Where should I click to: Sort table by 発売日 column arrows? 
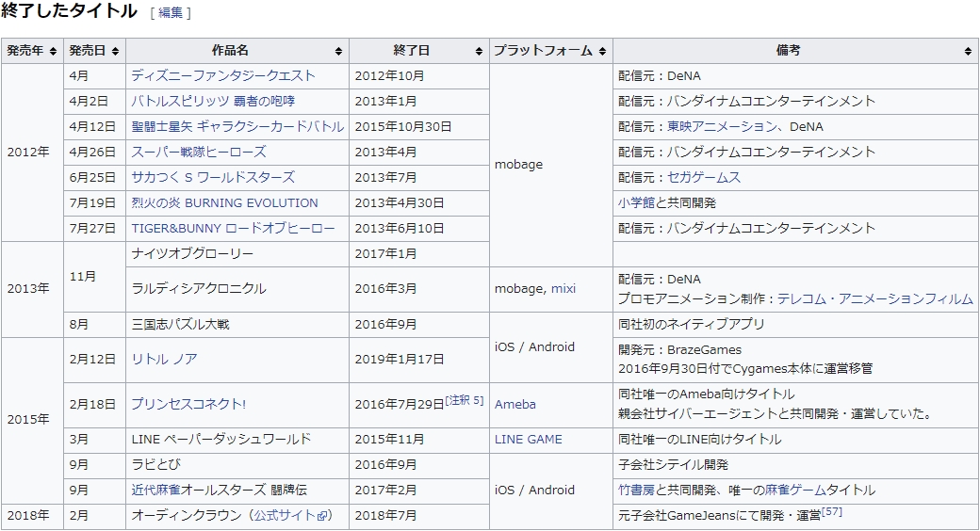pyautogui.click(x=115, y=51)
